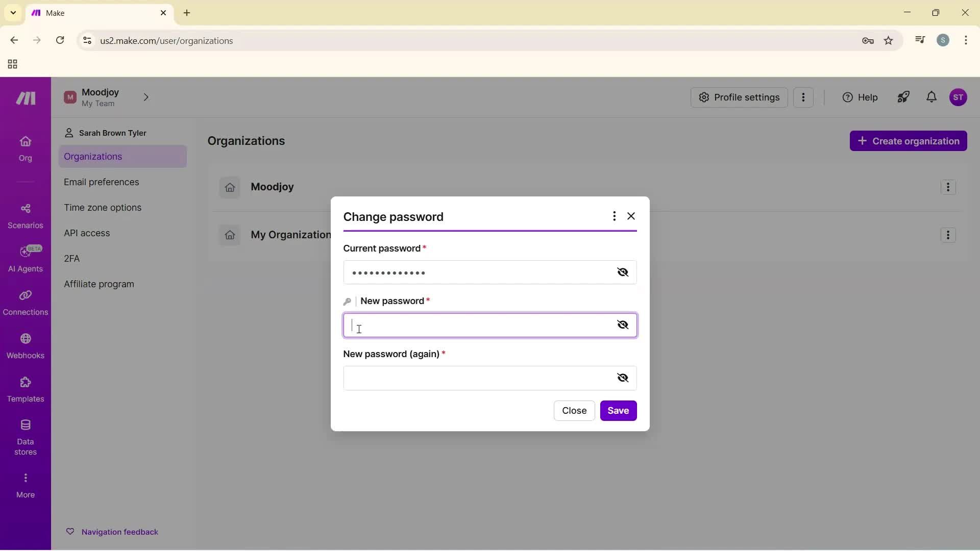Switch to Email preferences
Image resolution: width=980 pixels, height=551 pixels.
coord(102,182)
